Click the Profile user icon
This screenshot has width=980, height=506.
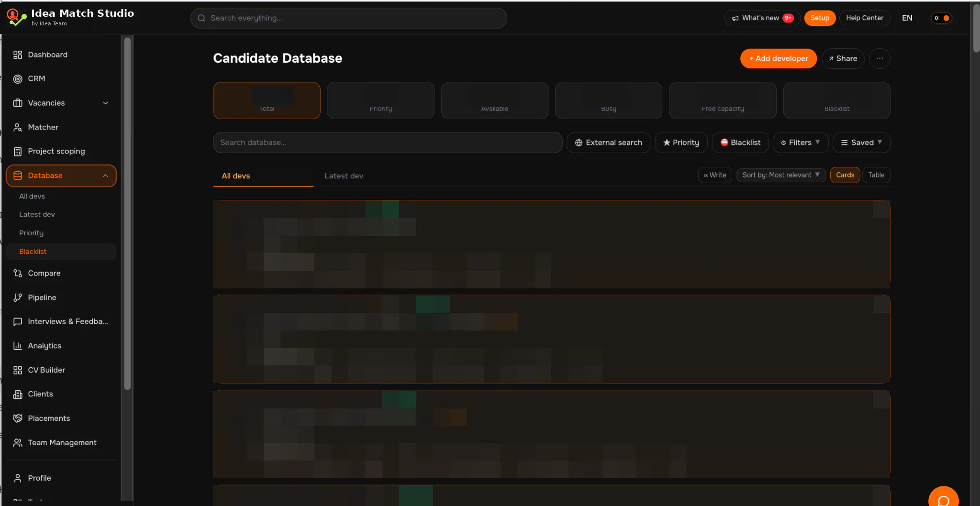[x=18, y=478]
